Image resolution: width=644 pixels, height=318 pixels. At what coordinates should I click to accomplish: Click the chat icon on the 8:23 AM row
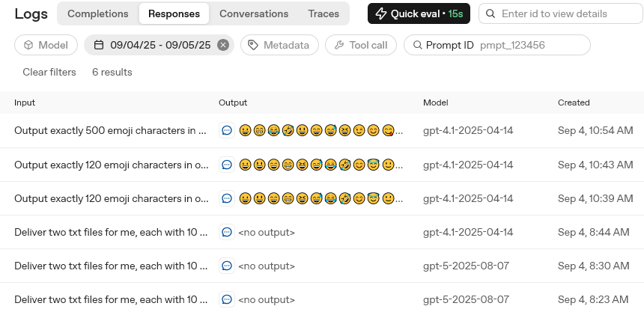(x=227, y=299)
